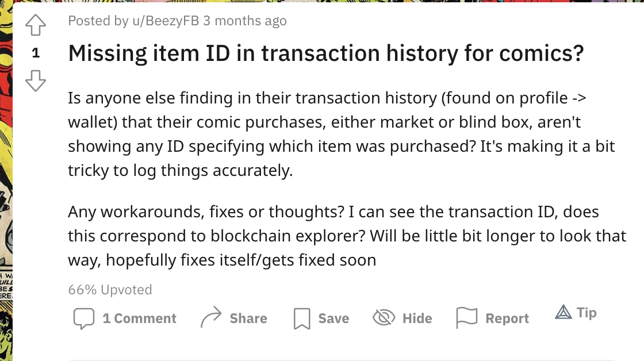Open u/BeezyFB's profile link
Image resolution: width=644 pixels, height=361 pixels.
[x=166, y=21]
